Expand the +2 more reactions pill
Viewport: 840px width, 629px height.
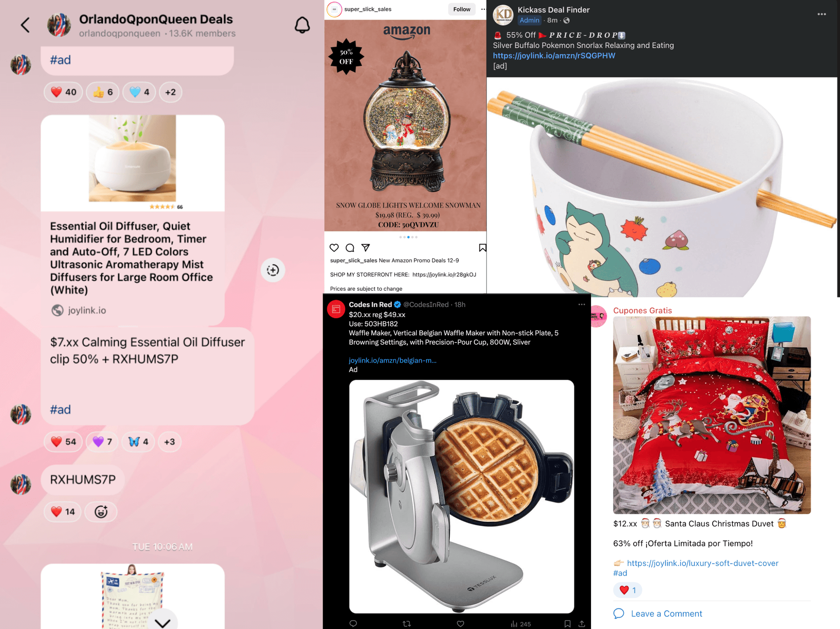tap(171, 92)
